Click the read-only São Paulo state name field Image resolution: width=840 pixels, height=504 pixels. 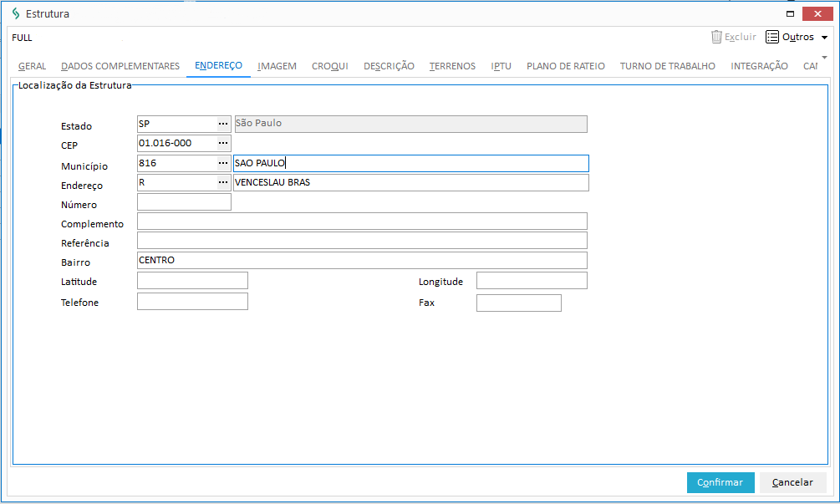411,124
